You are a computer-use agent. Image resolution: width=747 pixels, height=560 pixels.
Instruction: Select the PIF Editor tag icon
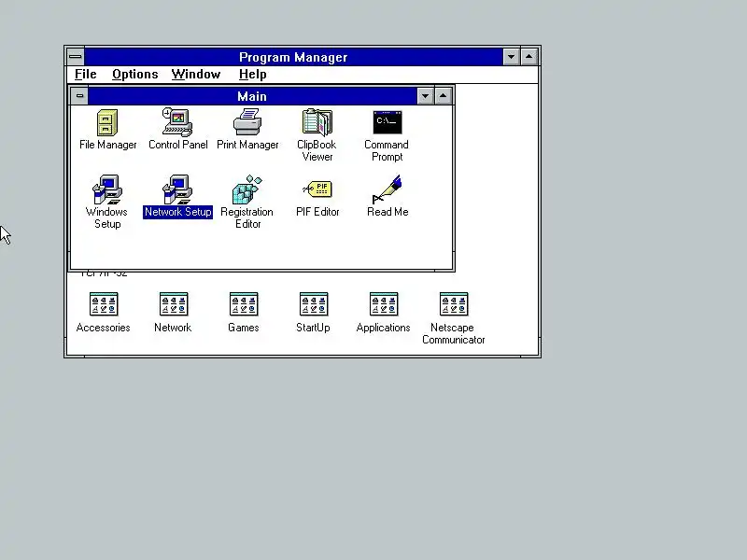click(x=317, y=189)
